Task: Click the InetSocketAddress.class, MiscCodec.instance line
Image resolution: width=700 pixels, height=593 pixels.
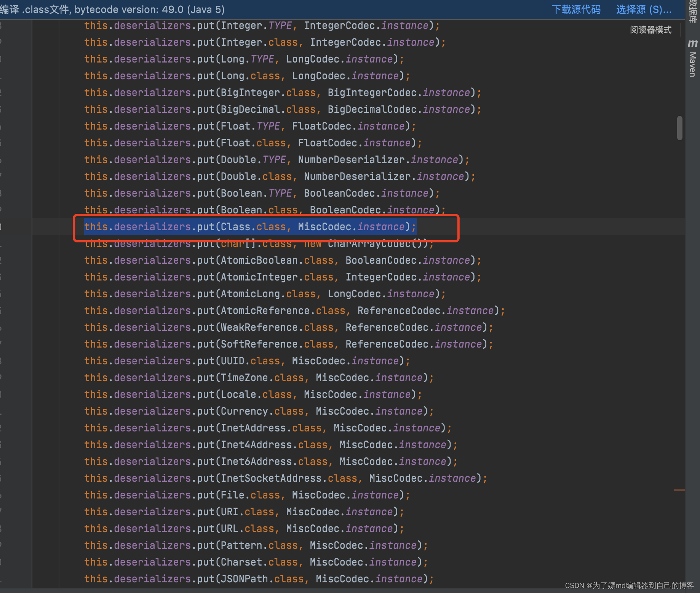Action: tap(286, 478)
